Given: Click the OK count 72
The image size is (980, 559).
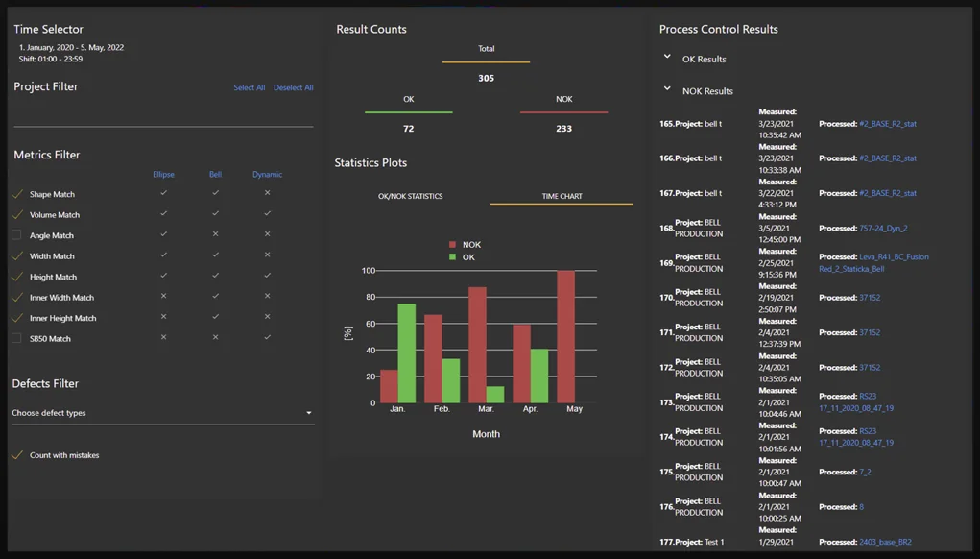Looking at the screenshot, I should pos(408,129).
